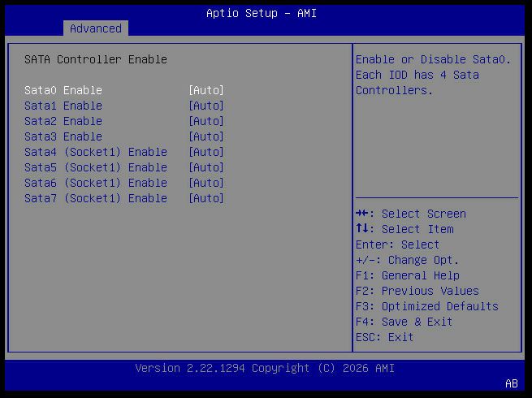
Task: Select the Sata1 Enable label
Action: pyautogui.click(x=63, y=106)
